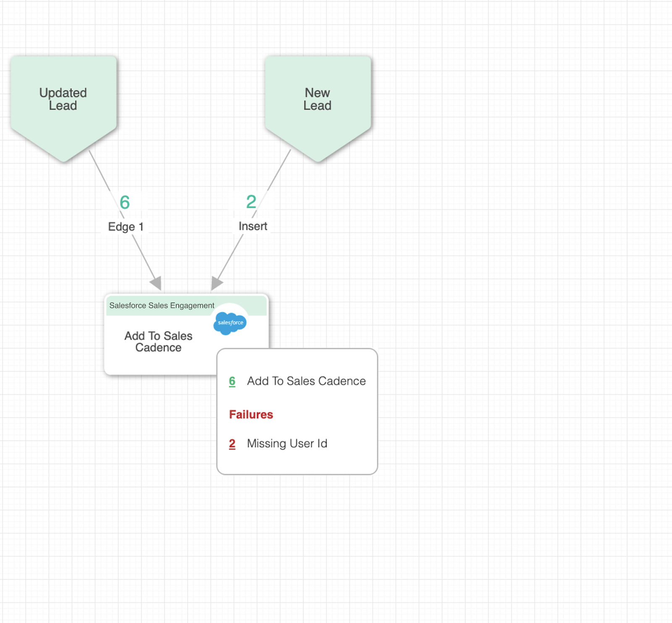Click the arrowhead of the Edge 1 connector

(x=156, y=283)
